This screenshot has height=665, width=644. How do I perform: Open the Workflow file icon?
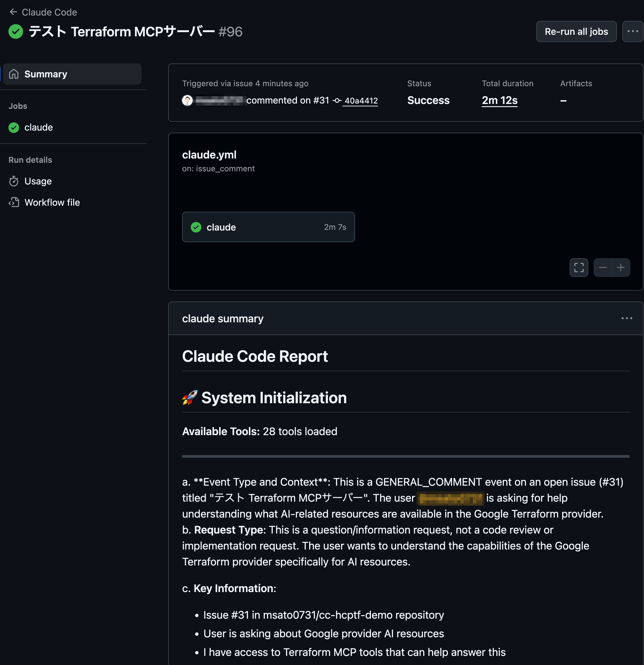[14, 202]
